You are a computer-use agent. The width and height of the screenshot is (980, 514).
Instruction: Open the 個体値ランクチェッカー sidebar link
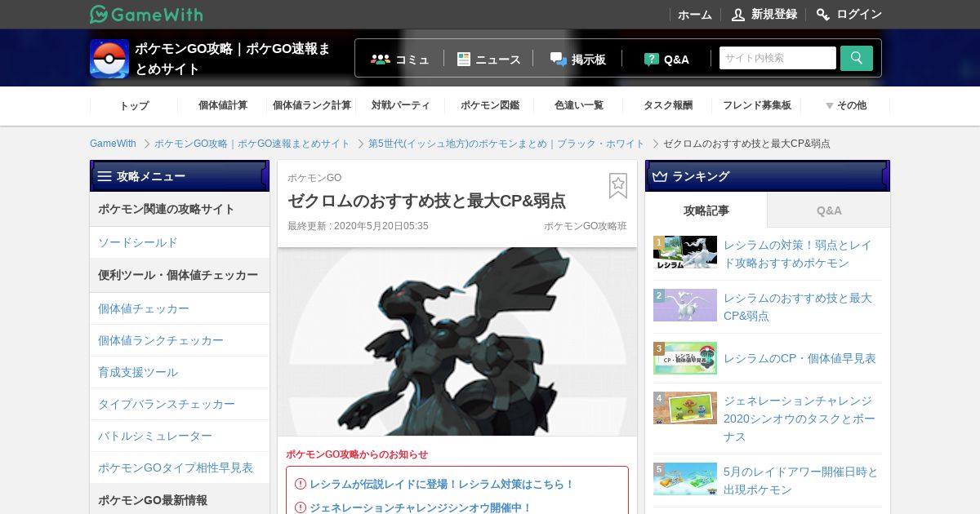[x=161, y=340]
